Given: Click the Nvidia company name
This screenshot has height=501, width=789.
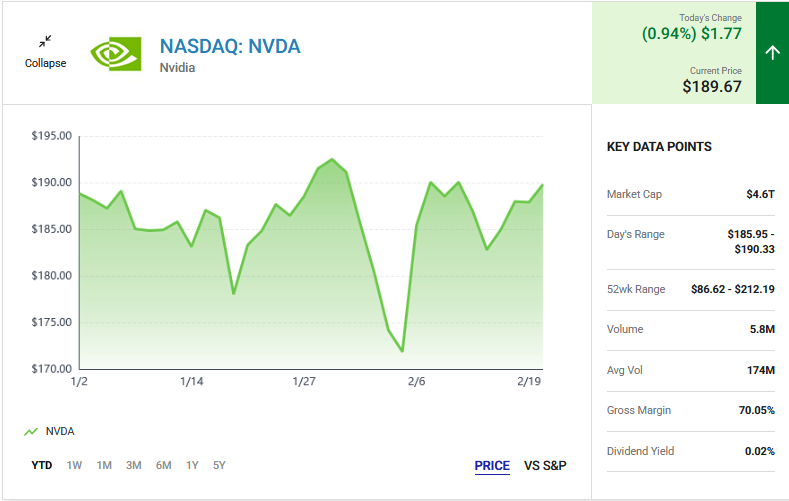Looking at the screenshot, I should [177, 68].
